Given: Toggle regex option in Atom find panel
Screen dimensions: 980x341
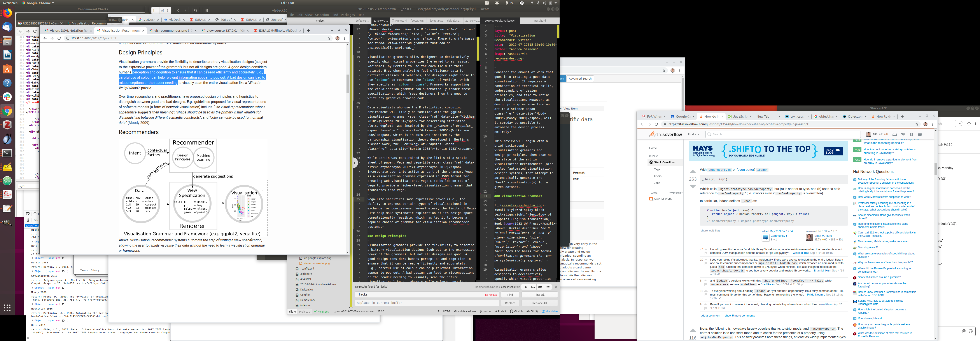Looking at the screenshot, I should pyautogui.click(x=525, y=287).
